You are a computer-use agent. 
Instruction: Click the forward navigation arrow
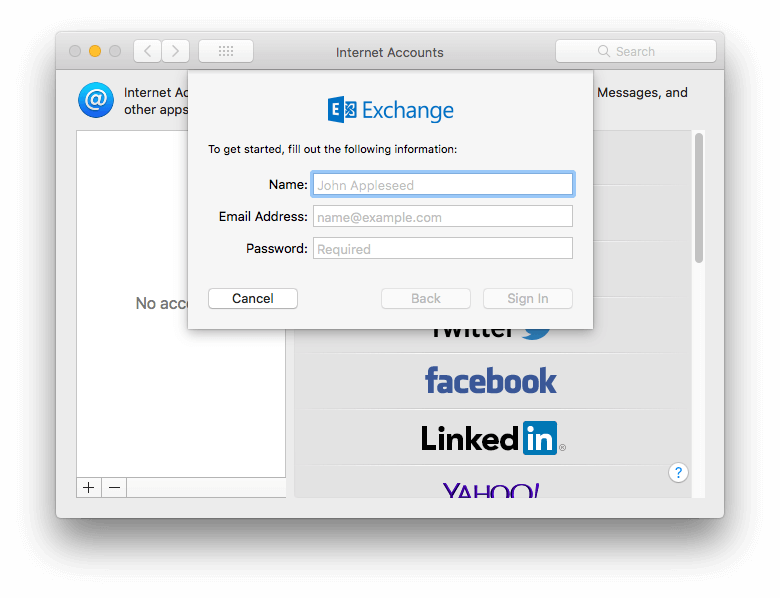(176, 51)
